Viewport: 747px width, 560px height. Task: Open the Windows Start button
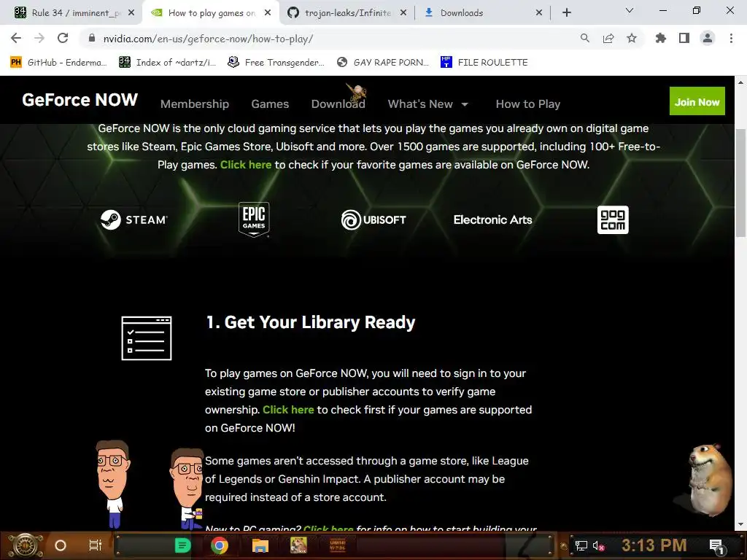tap(26, 545)
